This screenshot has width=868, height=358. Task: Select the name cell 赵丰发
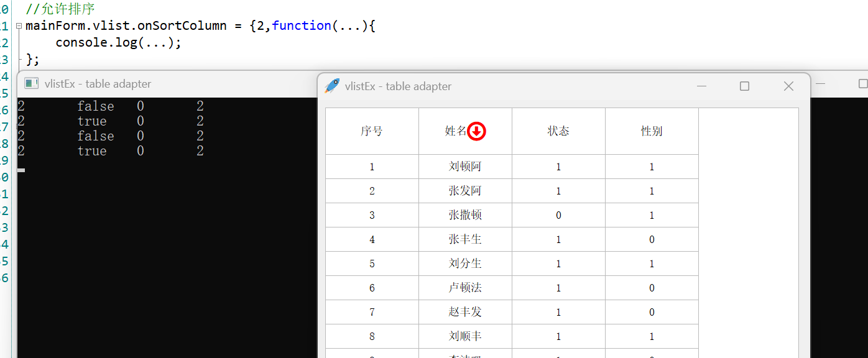[465, 312]
